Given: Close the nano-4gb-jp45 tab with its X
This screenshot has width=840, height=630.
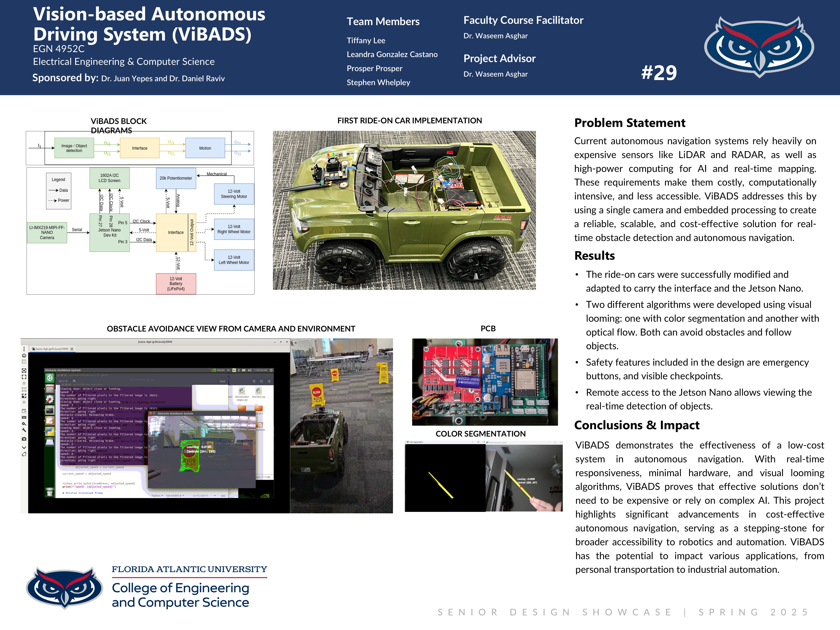Looking at the screenshot, I should 72,349.
